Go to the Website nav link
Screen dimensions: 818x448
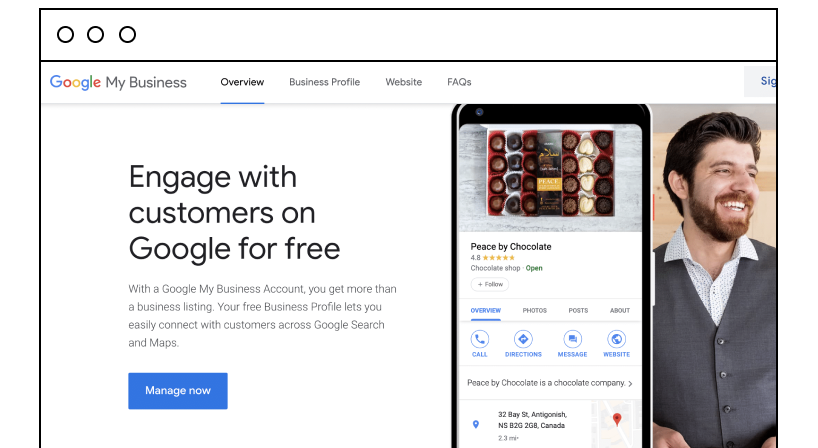point(404,82)
